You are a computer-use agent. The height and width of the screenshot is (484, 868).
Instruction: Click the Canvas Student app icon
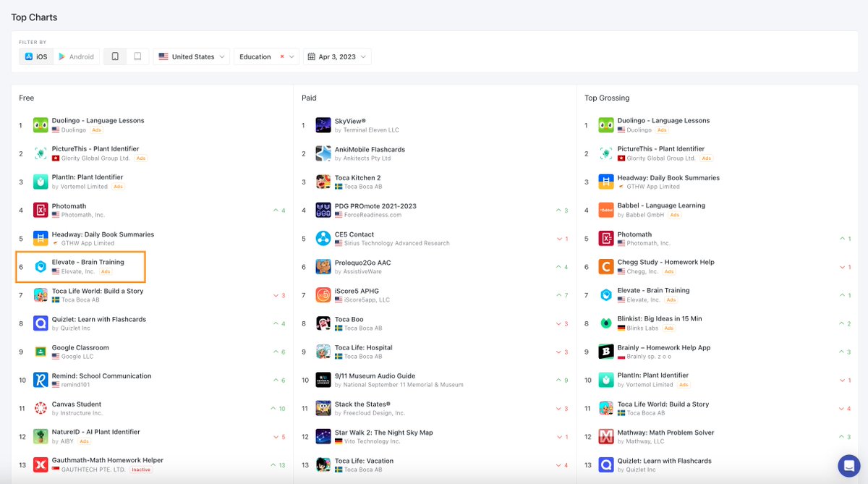coord(41,409)
